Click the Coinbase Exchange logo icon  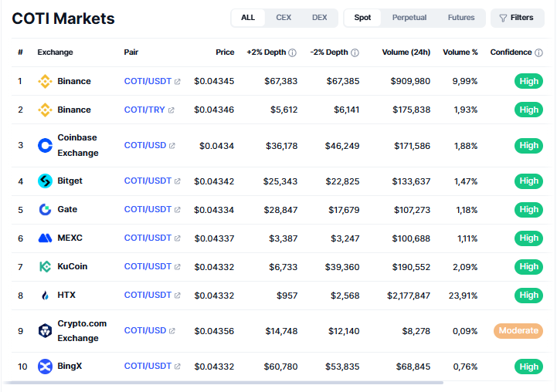pos(45,145)
